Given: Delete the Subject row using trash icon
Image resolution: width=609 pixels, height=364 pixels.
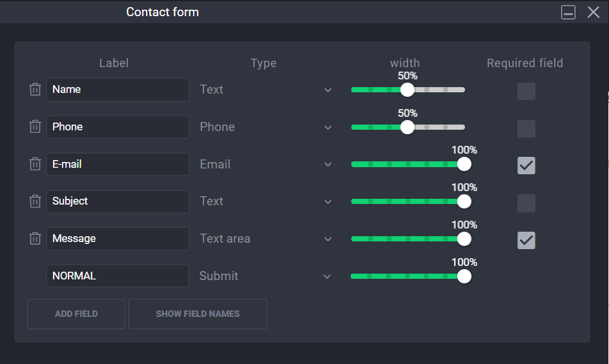Looking at the screenshot, I should click(x=36, y=201).
